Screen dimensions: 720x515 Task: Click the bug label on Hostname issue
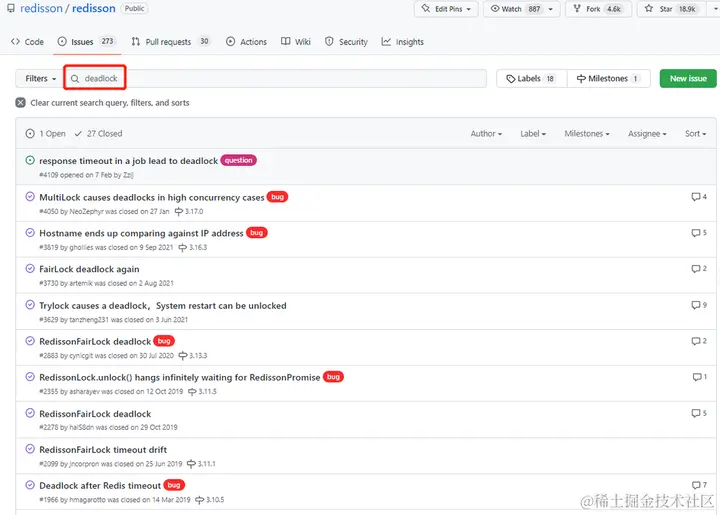pos(257,233)
